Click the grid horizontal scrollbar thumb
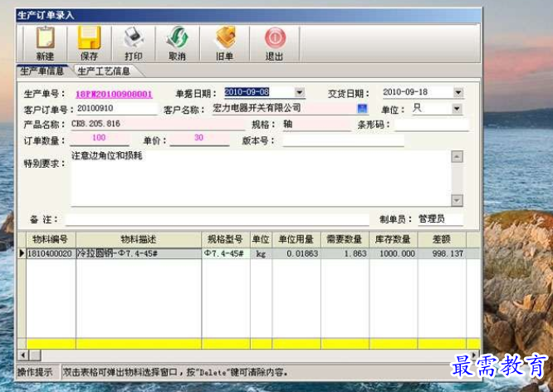The image size is (553, 392). pyautogui.click(x=35, y=355)
